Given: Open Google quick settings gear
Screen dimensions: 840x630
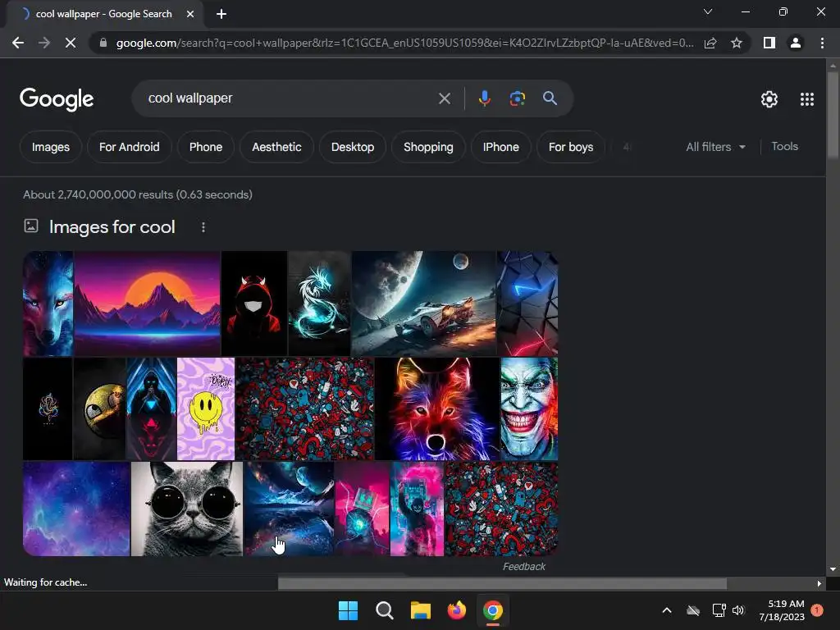Looking at the screenshot, I should pyautogui.click(x=769, y=99).
